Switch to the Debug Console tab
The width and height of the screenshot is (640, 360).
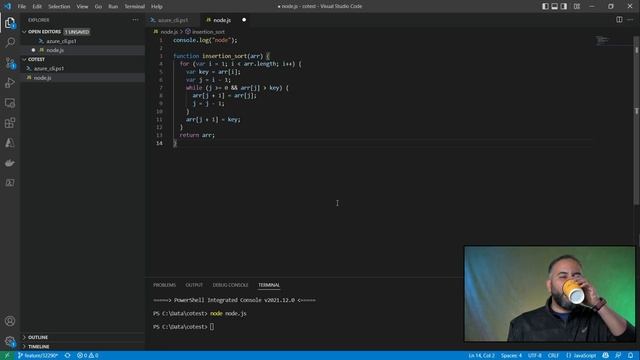(230, 285)
